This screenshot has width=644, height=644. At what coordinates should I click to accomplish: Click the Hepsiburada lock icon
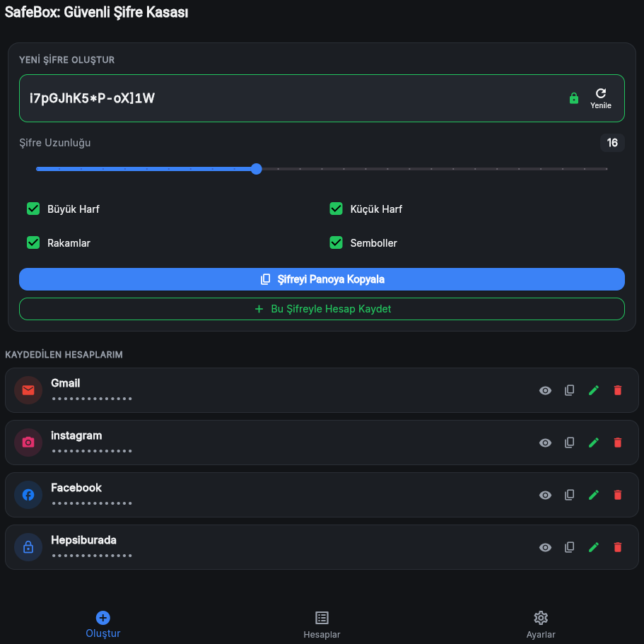28,547
